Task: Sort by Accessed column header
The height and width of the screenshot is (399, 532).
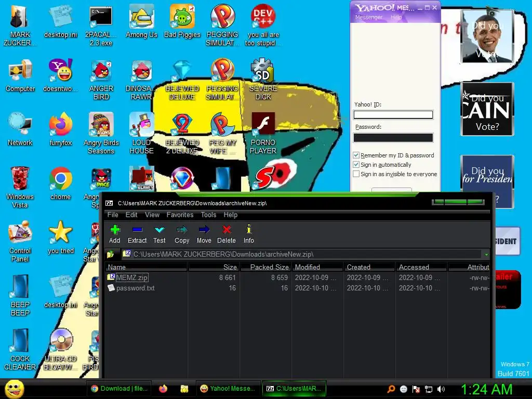Action: tap(421, 267)
